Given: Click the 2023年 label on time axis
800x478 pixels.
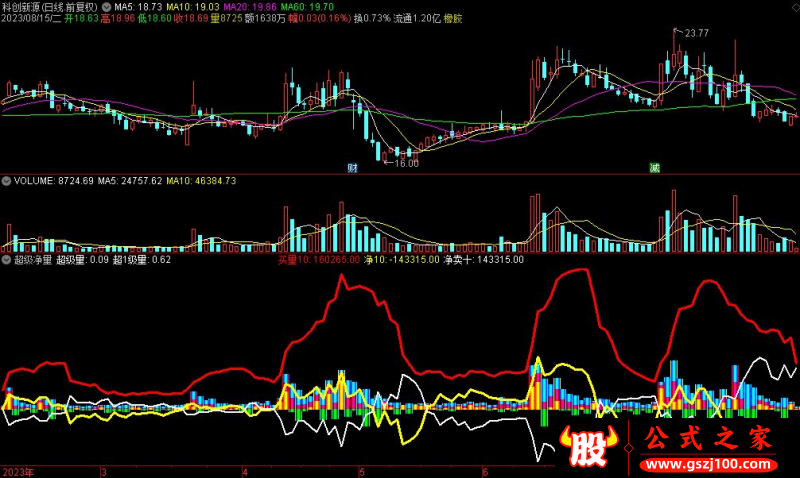Looking at the screenshot, I should click(x=18, y=472).
